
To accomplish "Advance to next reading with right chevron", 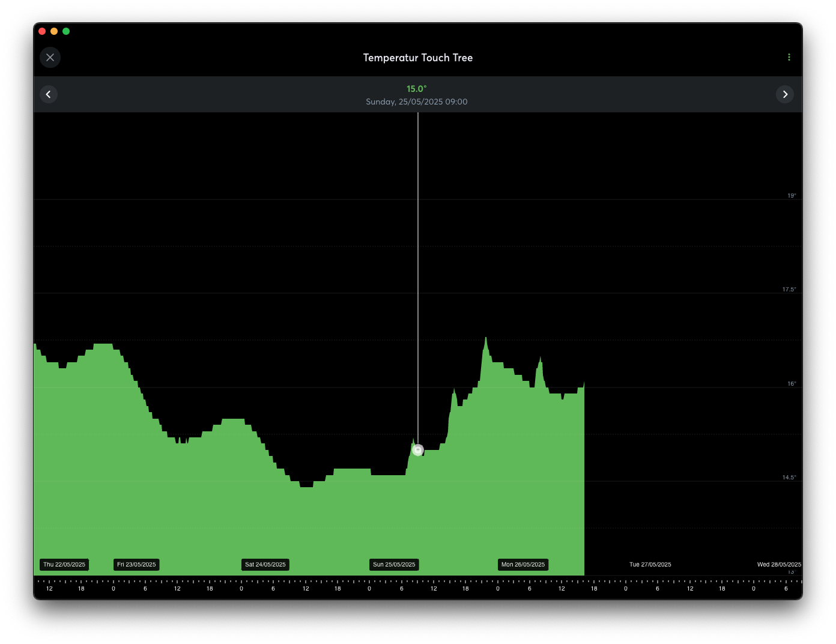I will 784,94.
